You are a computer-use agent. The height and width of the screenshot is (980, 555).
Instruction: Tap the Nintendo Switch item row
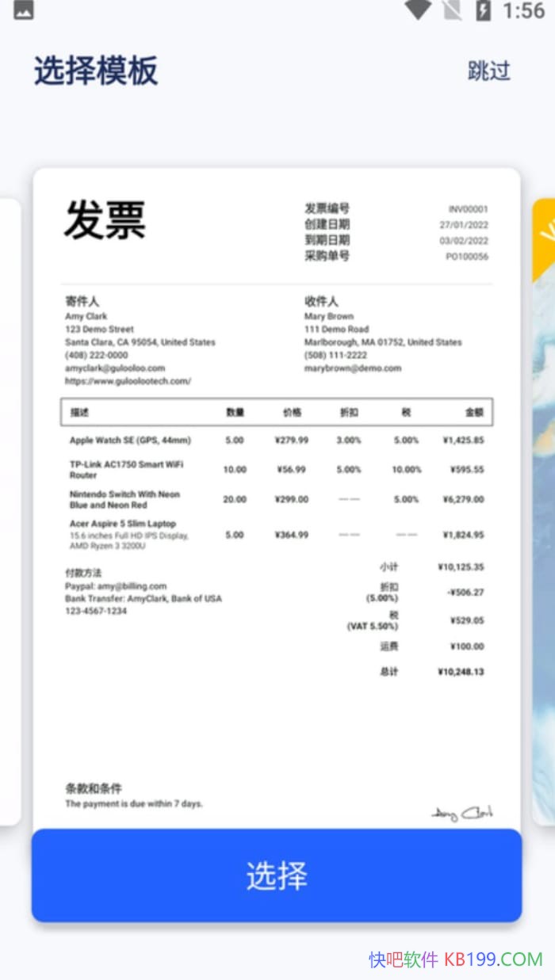(x=276, y=499)
